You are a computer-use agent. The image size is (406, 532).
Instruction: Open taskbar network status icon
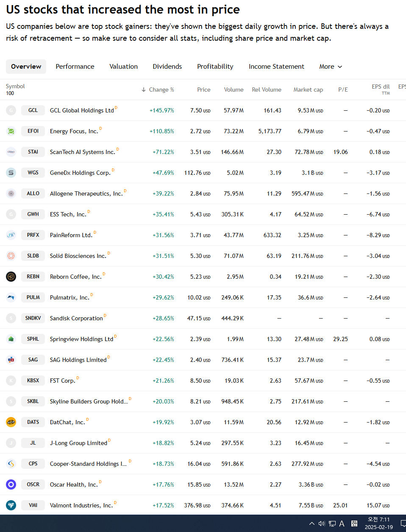pos(332,524)
